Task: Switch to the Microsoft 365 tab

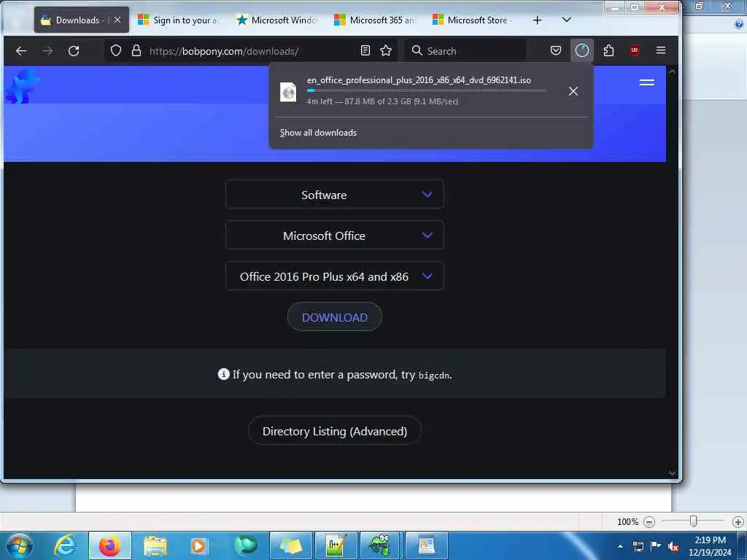Action: click(x=376, y=20)
